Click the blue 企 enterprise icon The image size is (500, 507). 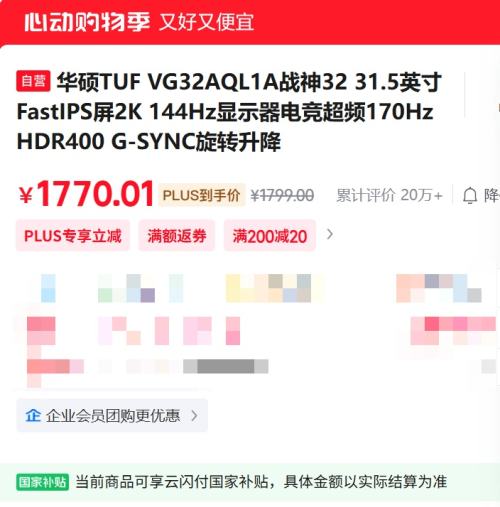(x=33, y=415)
